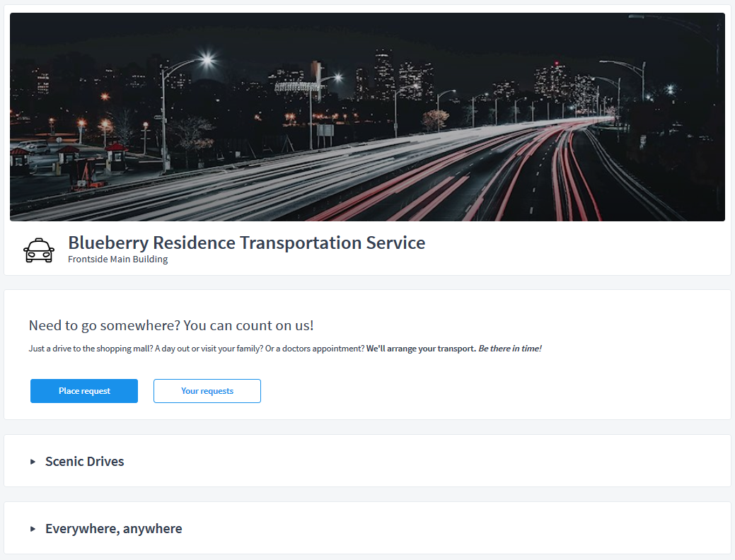The height and width of the screenshot is (560, 735).
Task: Click the bold 'We'll arrange your transport' text
Action: tap(421, 349)
